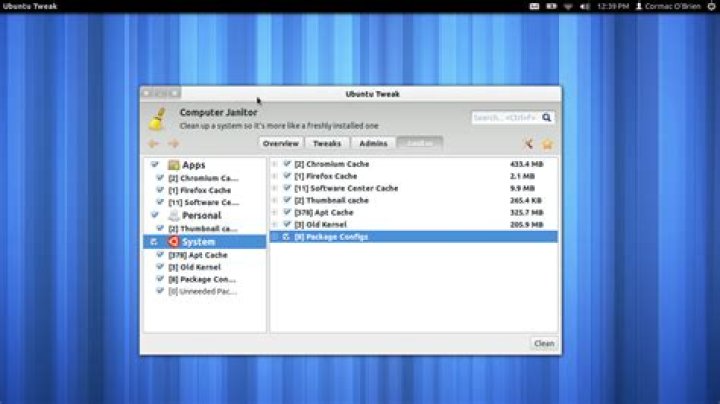This screenshot has width=720, height=404.
Task: Click the 205.9 MB size value
Action: tap(526, 224)
